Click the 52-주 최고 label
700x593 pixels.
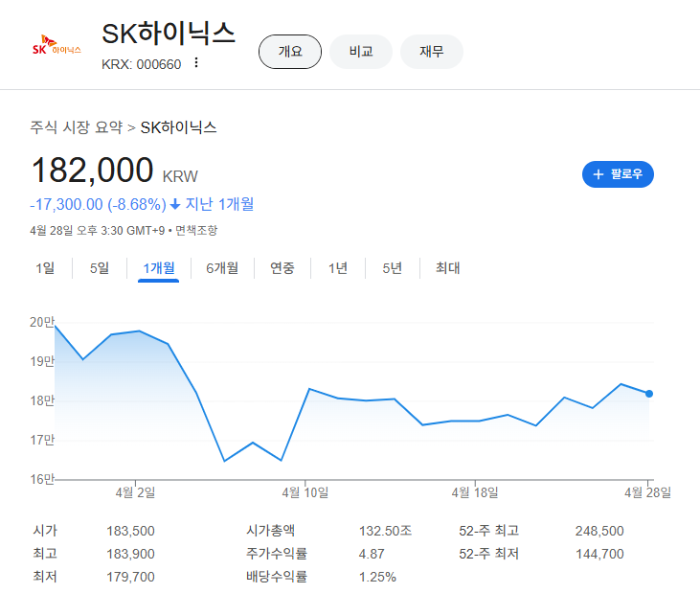[x=488, y=531]
